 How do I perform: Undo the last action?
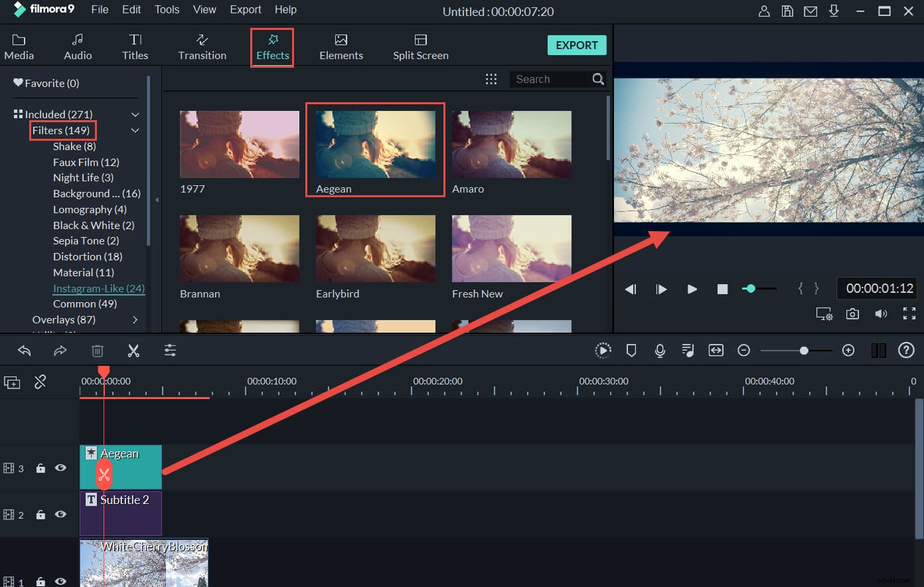tap(25, 351)
